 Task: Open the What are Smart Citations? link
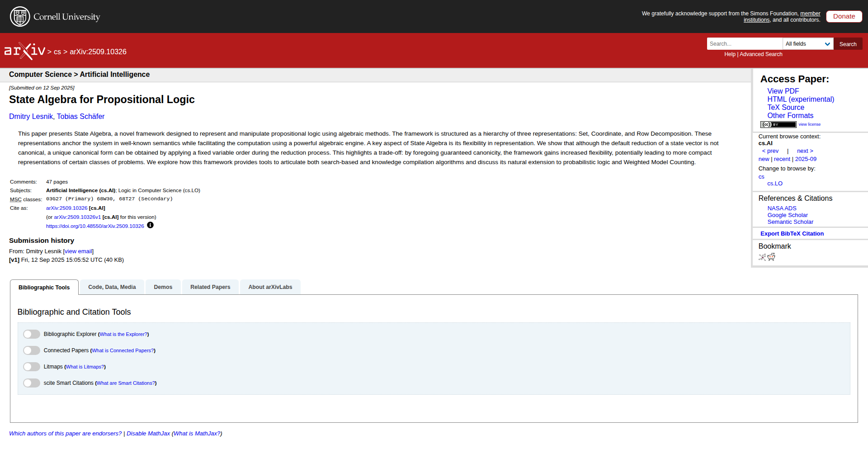(x=126, y=383)
